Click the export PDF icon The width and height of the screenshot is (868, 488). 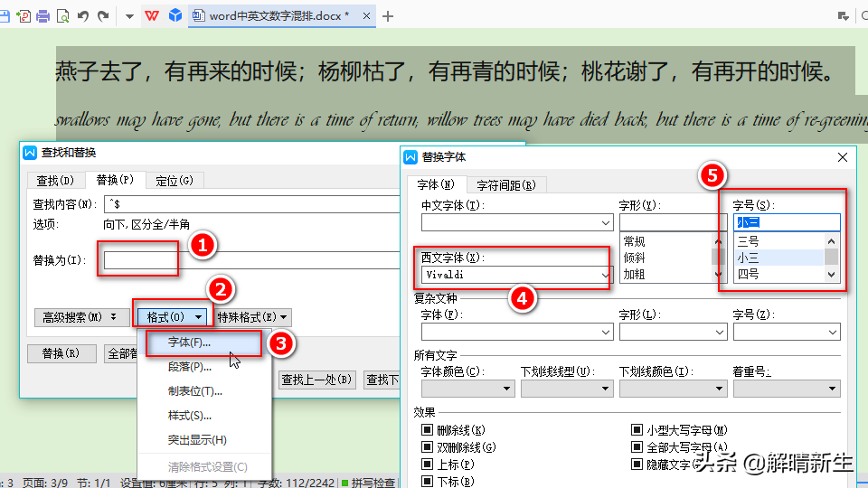(24, 16)
